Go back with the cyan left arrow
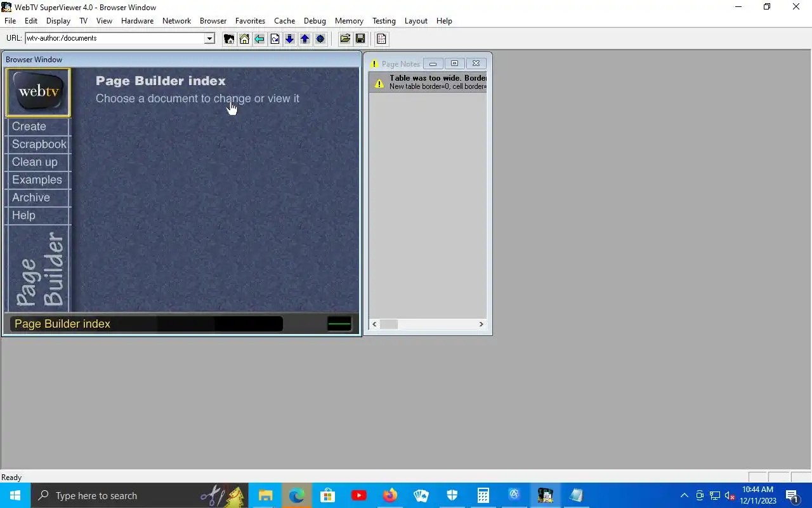The image size is (812, 508). (x=259, y=39)
